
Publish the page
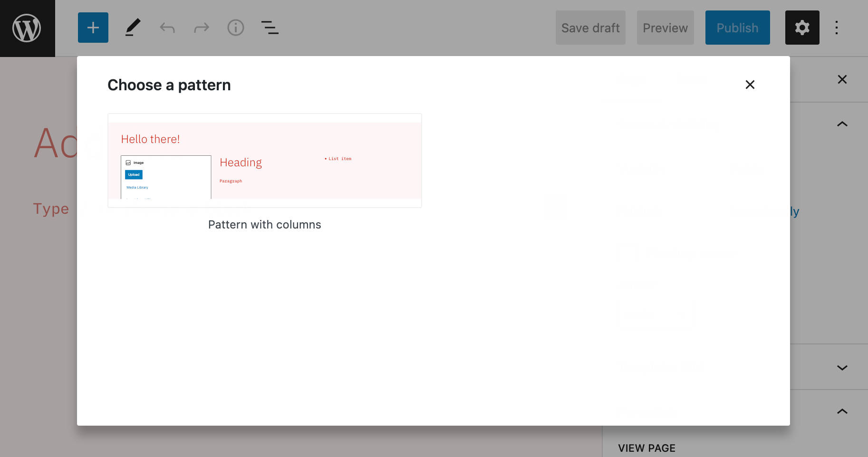coord(737,28)
